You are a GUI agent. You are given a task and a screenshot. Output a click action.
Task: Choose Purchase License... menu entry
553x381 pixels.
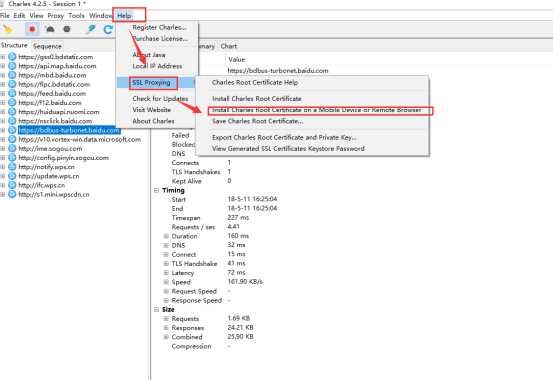click(x=160, y=38)
